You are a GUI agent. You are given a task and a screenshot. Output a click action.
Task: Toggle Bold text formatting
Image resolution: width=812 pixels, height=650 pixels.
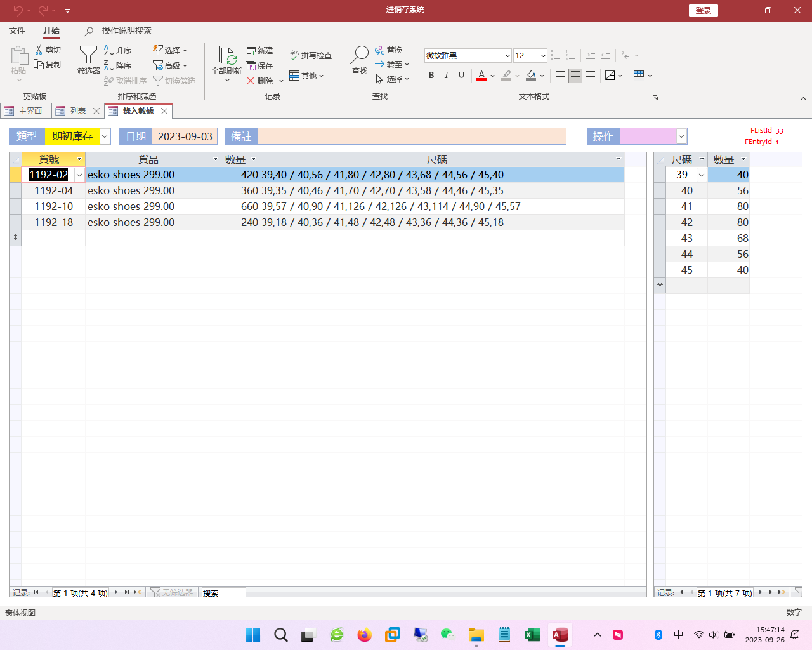[431, 76]
